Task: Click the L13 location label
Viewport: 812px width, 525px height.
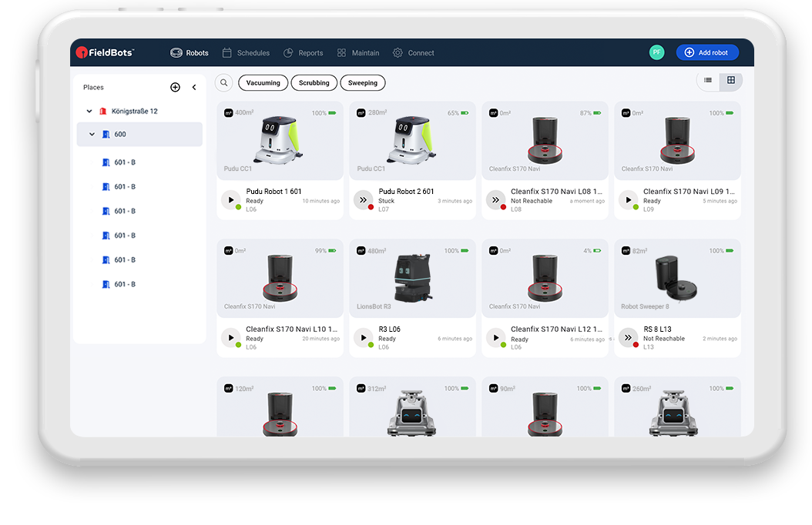Action: pyautogui.click(x=649, y=347)
